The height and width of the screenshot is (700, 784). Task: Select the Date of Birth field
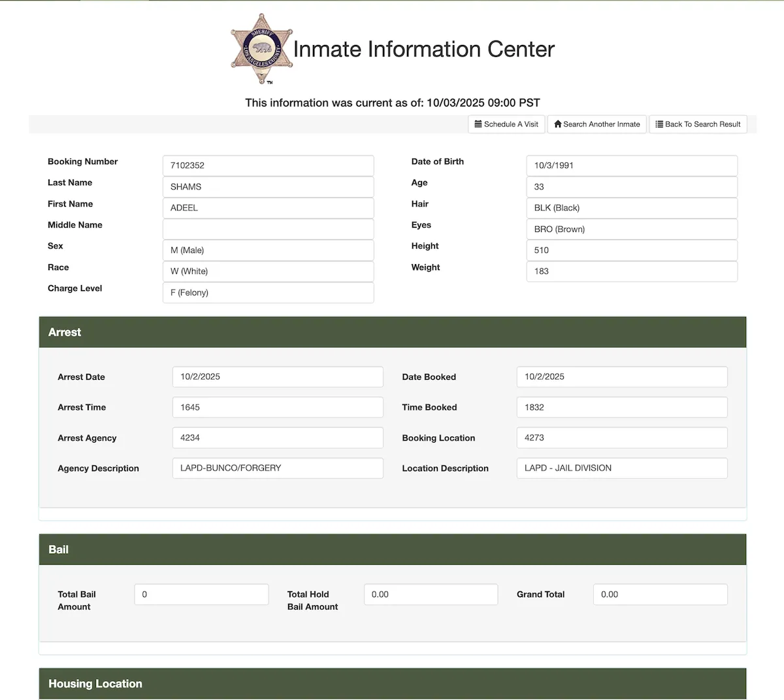pyautogui.click(x=631, y=165)
